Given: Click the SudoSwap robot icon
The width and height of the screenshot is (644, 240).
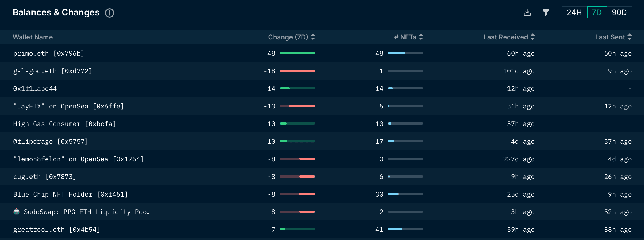Looking at the screenshot, I should pos(17,212).
